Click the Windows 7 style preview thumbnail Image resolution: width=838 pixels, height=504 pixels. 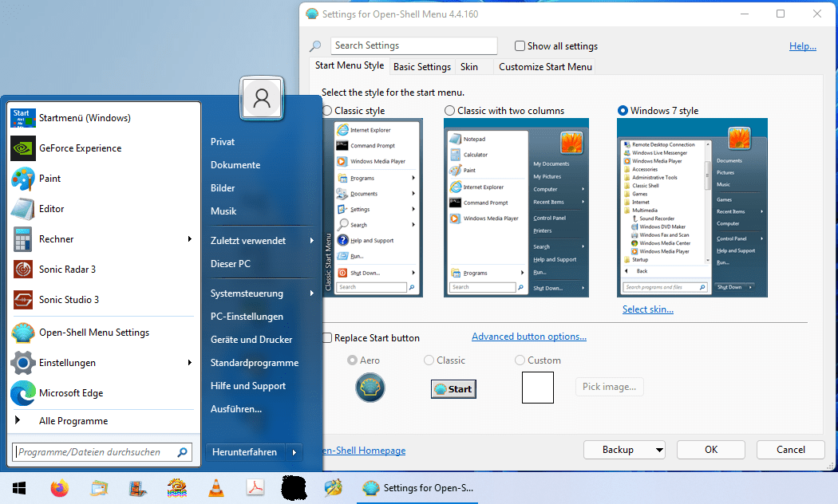click(x=692, y=207)
